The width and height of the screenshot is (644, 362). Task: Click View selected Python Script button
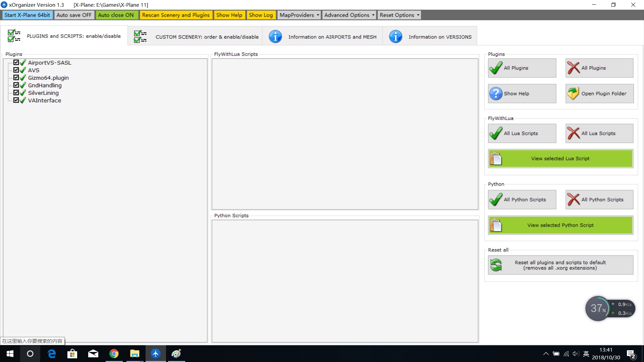tap(560, 225)
